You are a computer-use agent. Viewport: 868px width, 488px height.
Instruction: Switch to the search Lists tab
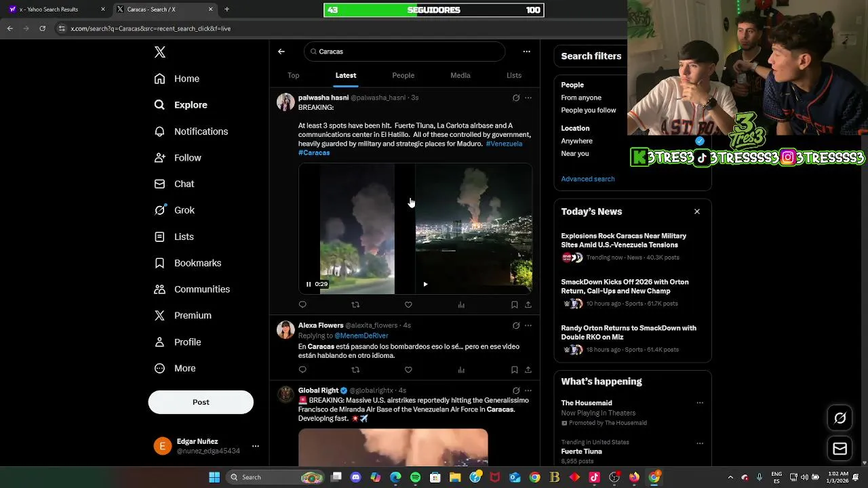coord(514,75)
